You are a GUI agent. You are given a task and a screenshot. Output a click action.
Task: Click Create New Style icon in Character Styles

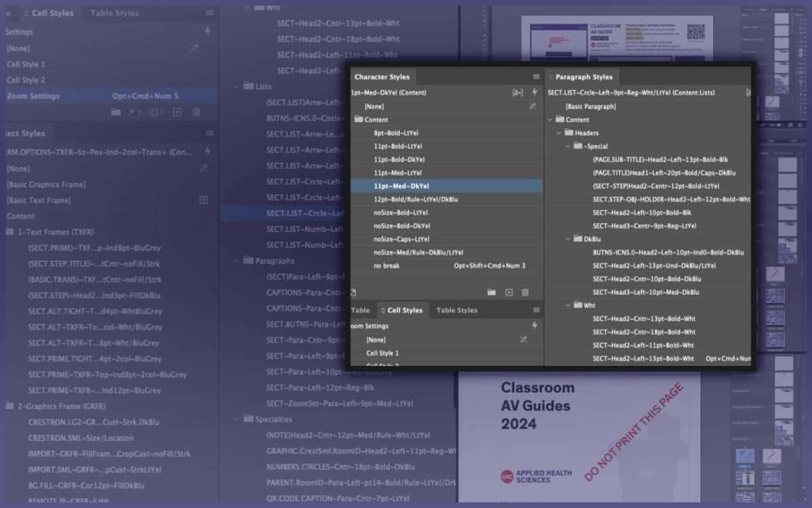[x=509, y=293]
